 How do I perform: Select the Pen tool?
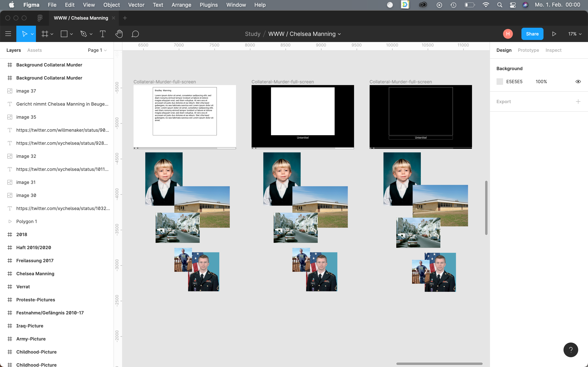pos(84,34)
